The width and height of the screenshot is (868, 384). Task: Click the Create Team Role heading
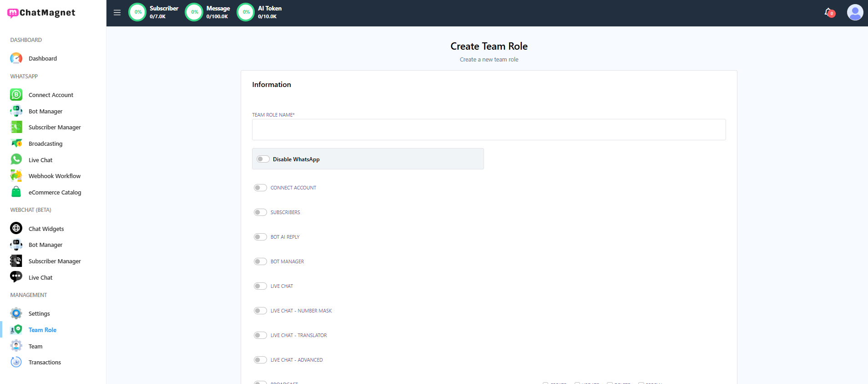(x=489, y=46)
